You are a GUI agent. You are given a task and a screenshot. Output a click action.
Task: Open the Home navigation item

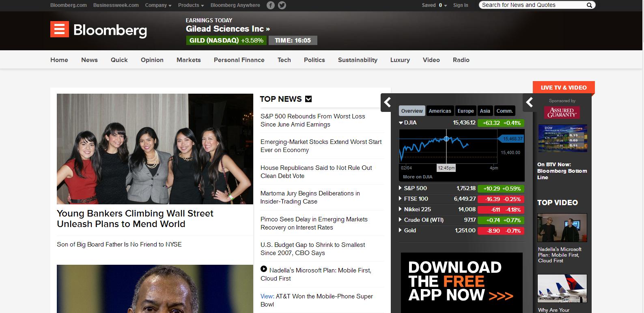click(59, 60)
